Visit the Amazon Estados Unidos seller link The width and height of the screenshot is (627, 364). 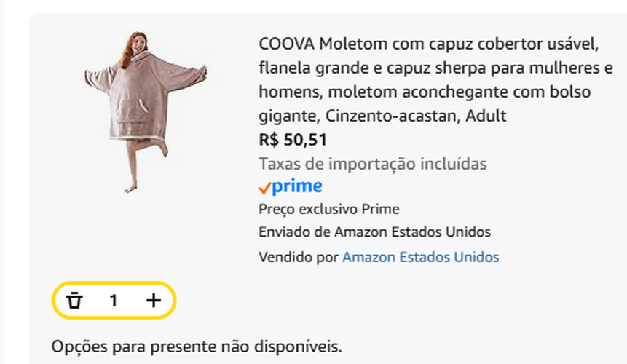coord(420,257)
